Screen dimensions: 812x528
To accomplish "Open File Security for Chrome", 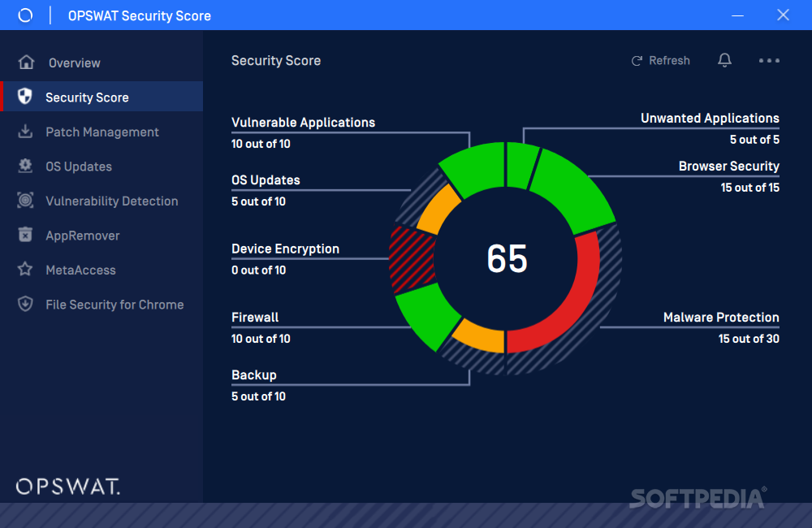I will point(101,304).
